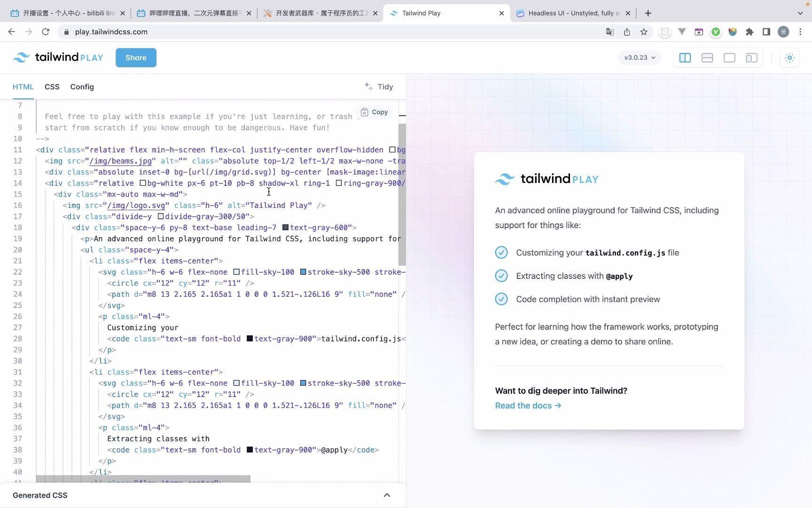Screen dimensions: 812x508
Task: Click the address bar URL field
Action: coord(329,32)
